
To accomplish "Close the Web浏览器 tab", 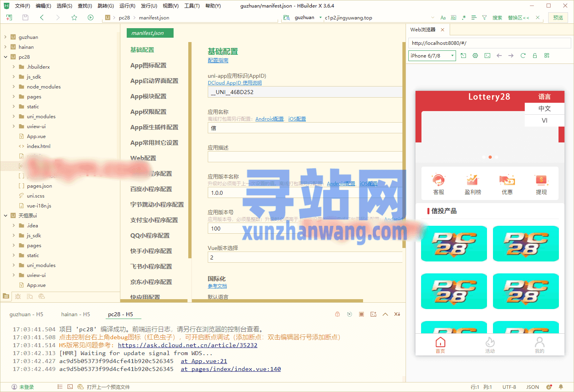I will pos(443,30).
